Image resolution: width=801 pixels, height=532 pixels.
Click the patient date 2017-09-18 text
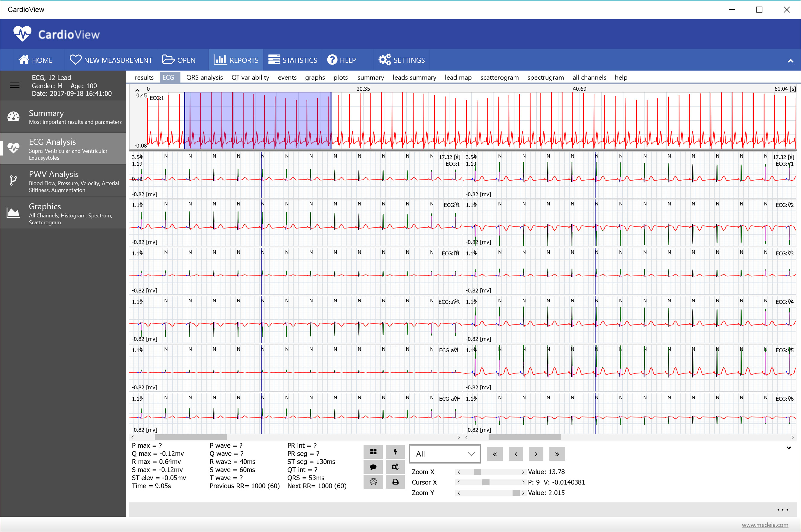click(x=72, y=94)
